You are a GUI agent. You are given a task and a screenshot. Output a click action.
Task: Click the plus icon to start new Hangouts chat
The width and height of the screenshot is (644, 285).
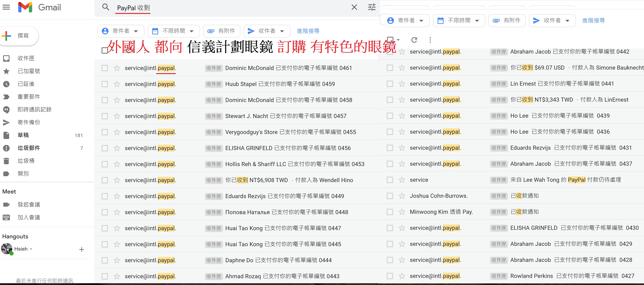tap(82, 249)
